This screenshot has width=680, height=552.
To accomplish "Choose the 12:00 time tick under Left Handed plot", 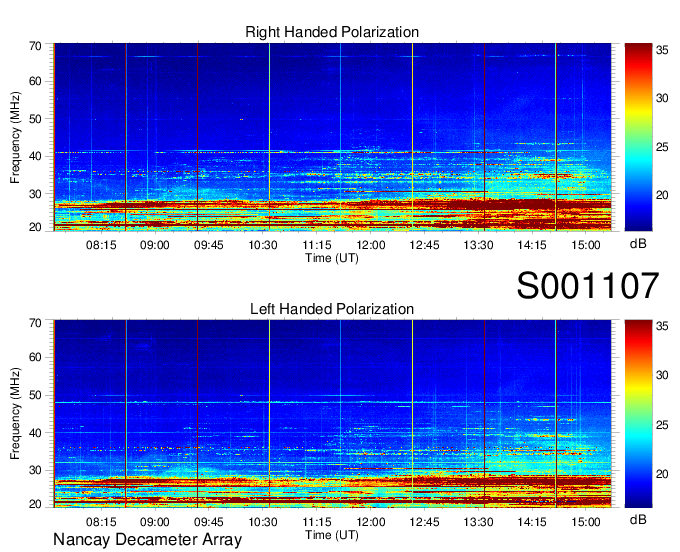I will click(371, 522).
